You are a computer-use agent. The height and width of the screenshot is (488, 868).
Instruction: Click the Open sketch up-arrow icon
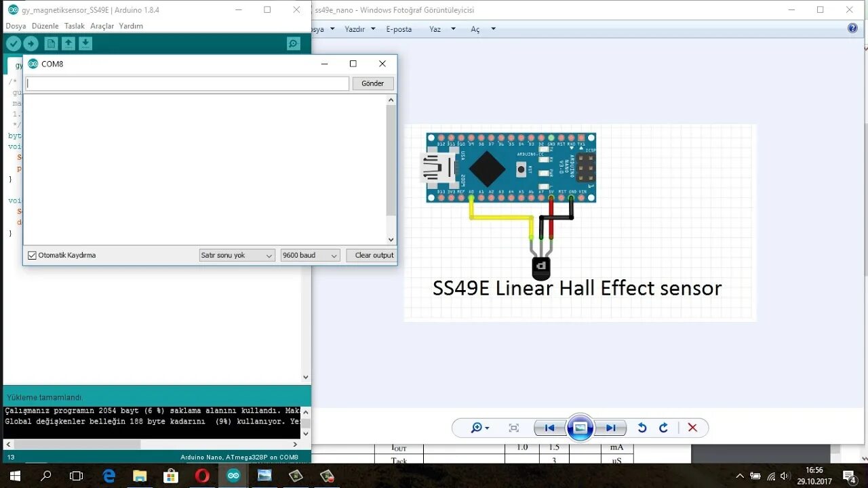pos(68,43)
